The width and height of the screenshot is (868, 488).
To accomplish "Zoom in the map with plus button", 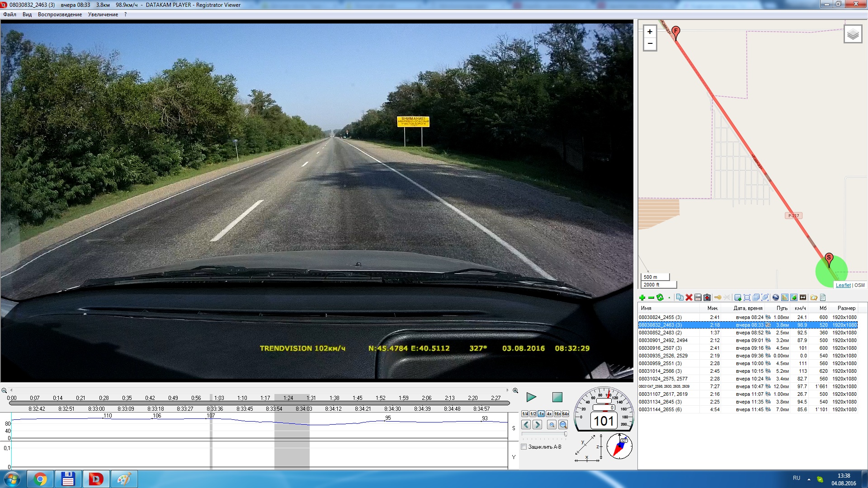I will (650, 32).
